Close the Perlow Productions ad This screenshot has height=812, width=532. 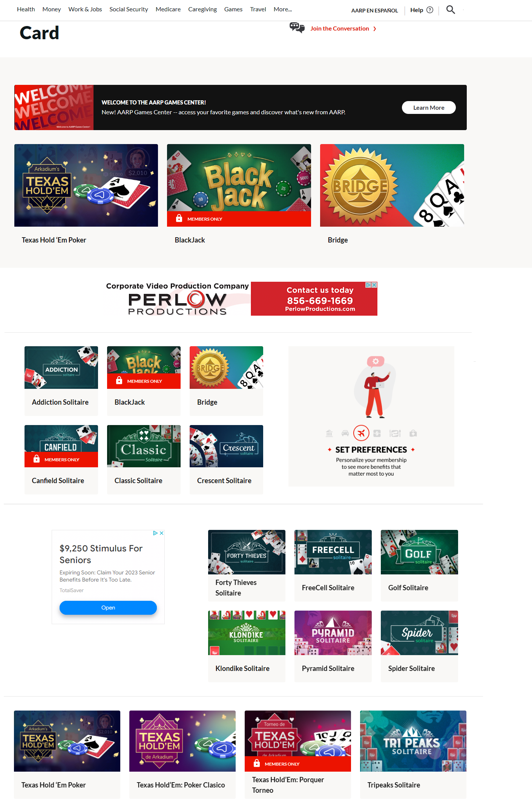pyautogui.click(x=374, y=285)
